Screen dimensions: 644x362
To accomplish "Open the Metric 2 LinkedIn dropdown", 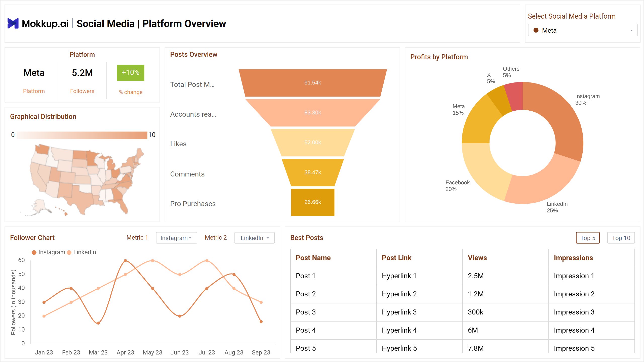I will pyautogui.click(x=254, y=238).
